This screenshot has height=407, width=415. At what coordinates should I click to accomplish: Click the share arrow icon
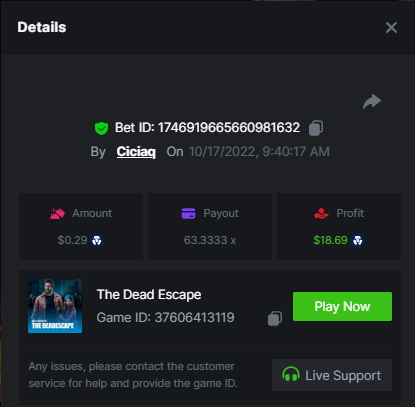point(372,102)
